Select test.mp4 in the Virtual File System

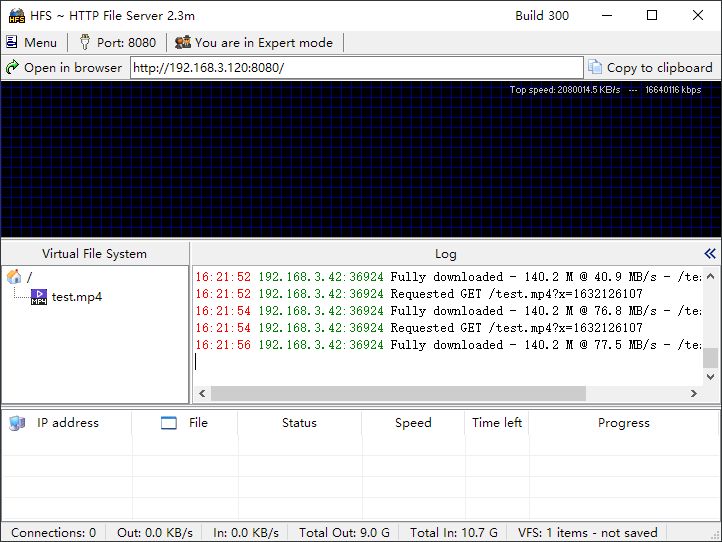[x=76, y=297]
